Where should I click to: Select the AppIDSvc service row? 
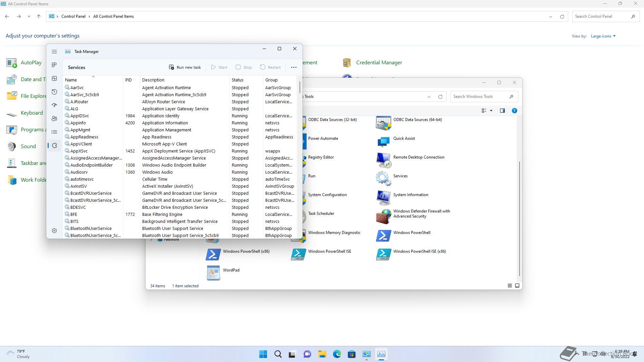180,116
